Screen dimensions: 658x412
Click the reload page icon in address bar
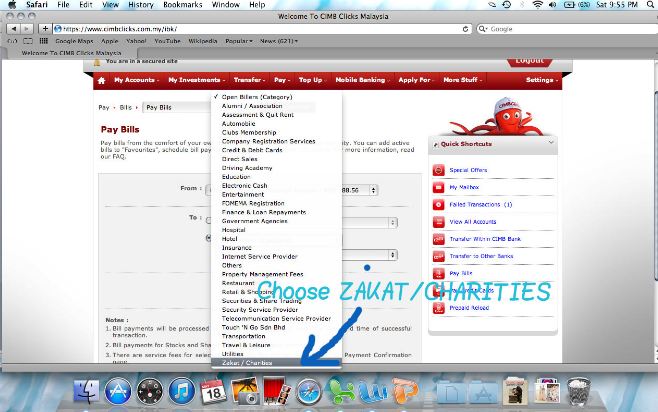pyautogui.click(x=465, y=29)
